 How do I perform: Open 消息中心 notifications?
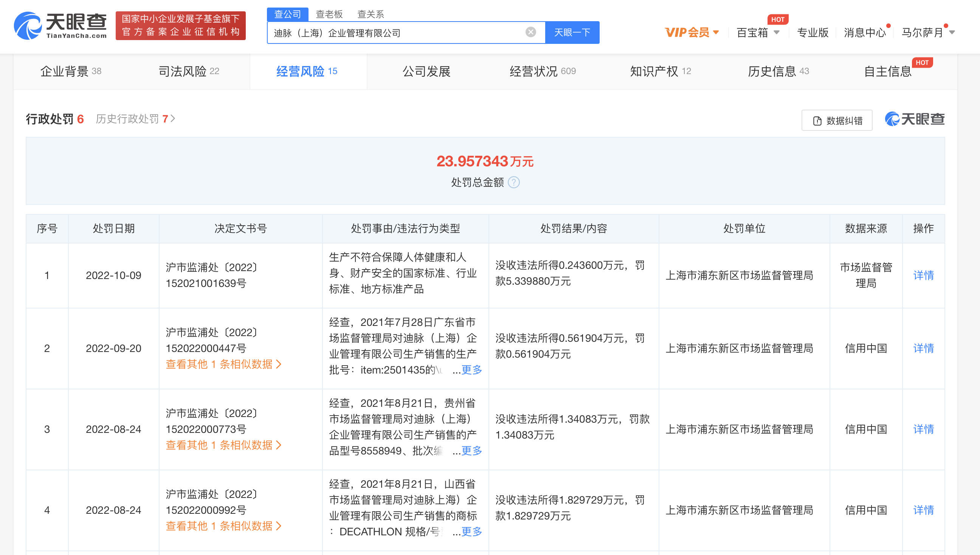(865, 33)
